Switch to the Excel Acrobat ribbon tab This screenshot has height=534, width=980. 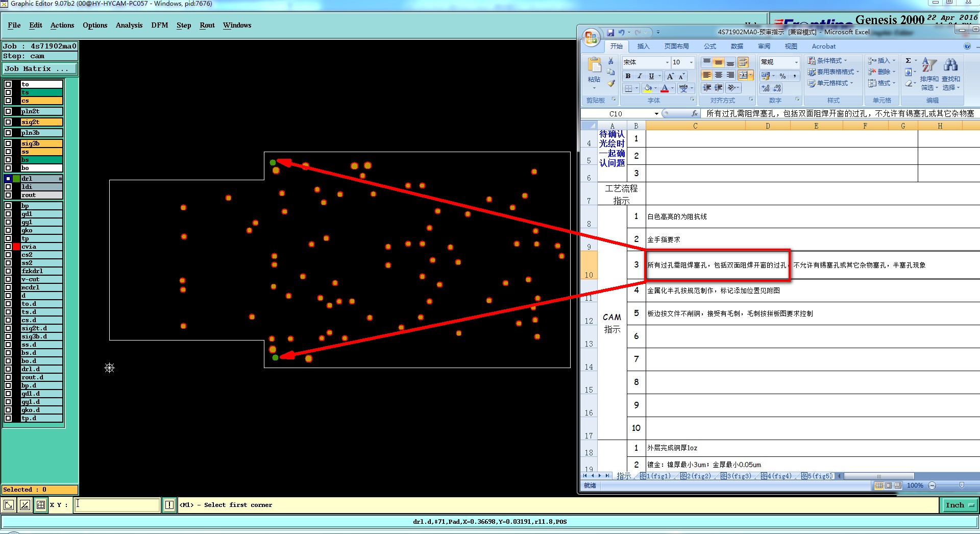tap(824, 46)
